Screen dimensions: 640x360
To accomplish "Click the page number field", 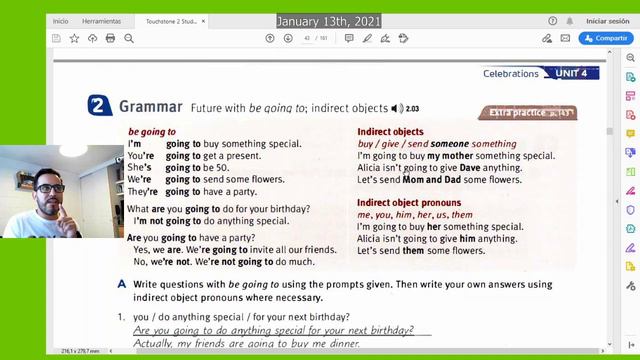I will 307,38.
